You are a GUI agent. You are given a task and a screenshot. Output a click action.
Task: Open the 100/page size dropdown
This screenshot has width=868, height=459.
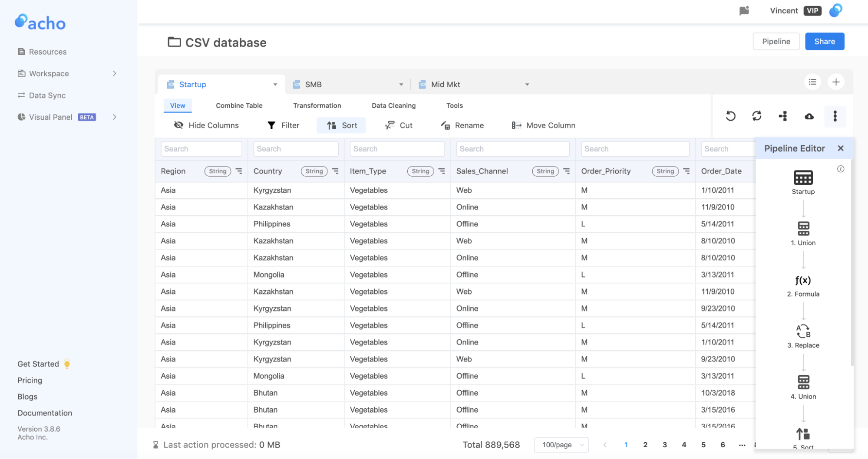click(x=561, y=445)
